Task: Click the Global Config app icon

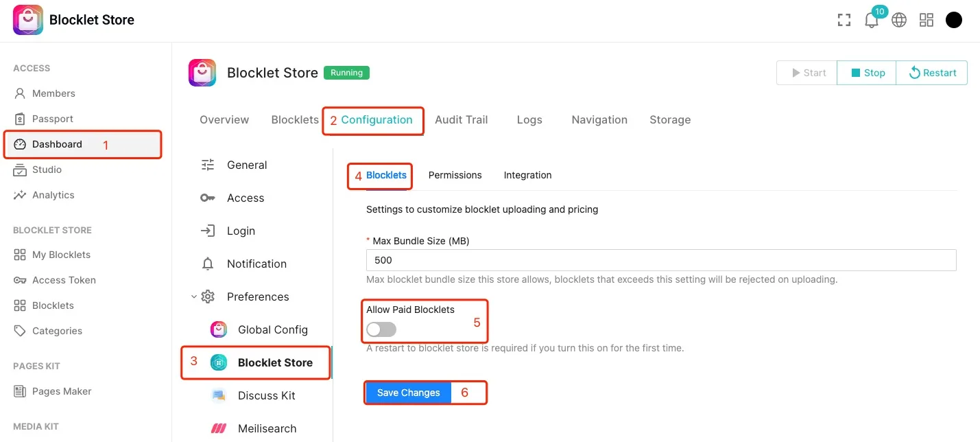Action: [x=219, y=329]
